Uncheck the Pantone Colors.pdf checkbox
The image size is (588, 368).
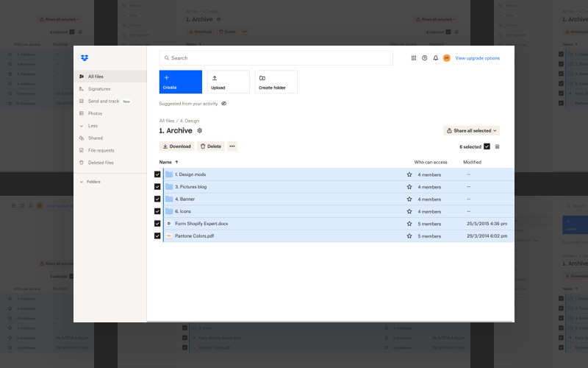tap(157, 236)
